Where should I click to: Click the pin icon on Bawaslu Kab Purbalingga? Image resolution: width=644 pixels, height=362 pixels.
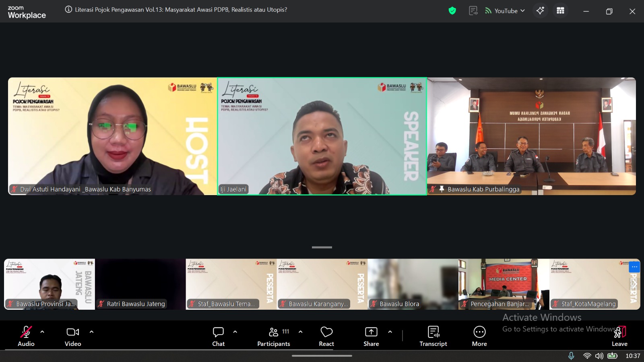pos(442,189)
